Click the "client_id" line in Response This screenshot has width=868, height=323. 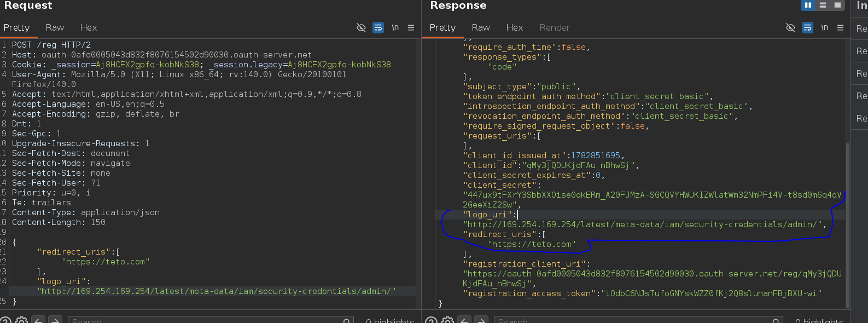(551, 165)
